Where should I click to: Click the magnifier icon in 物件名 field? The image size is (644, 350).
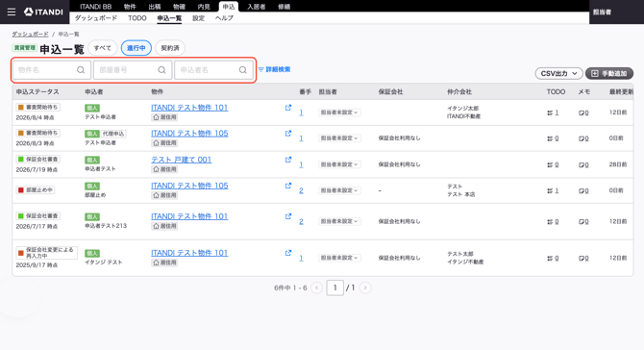click(81, 70)
